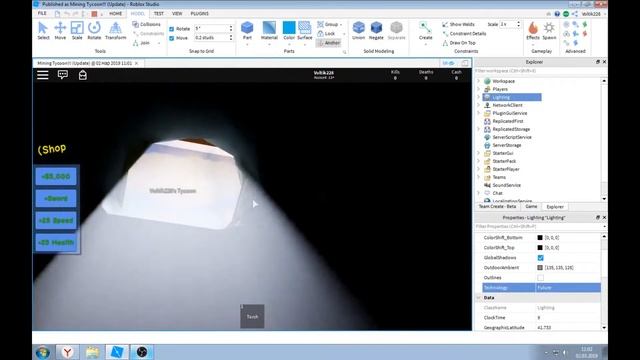Click the Filter workspace search field

point(538,71)
